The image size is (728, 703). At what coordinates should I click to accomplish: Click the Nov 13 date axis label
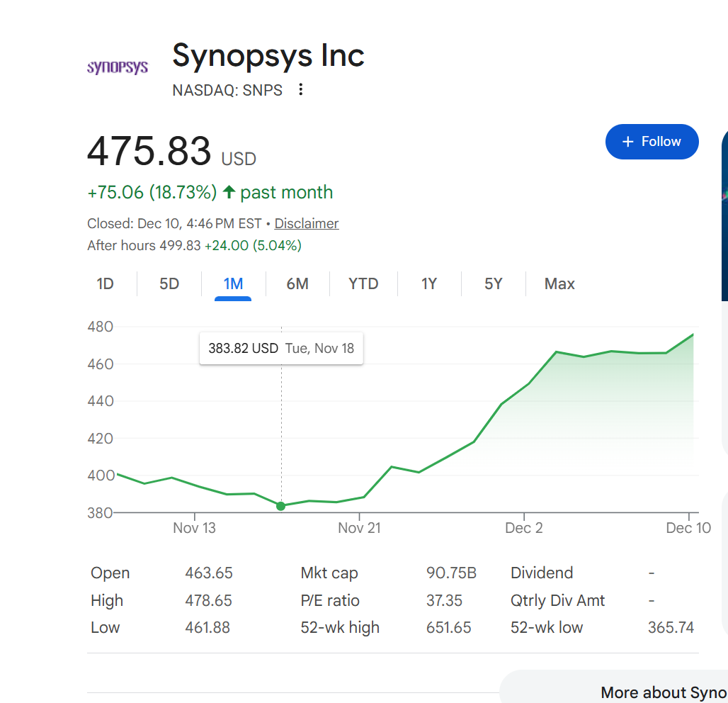[194, 528]
